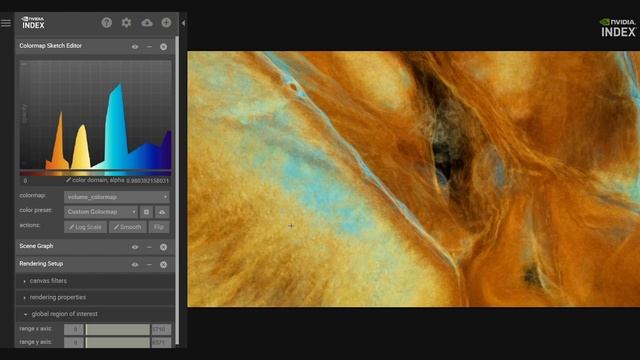640x360 pixels.
Task: Minimize the Rendering Setup panel
Action: (149, 264)
